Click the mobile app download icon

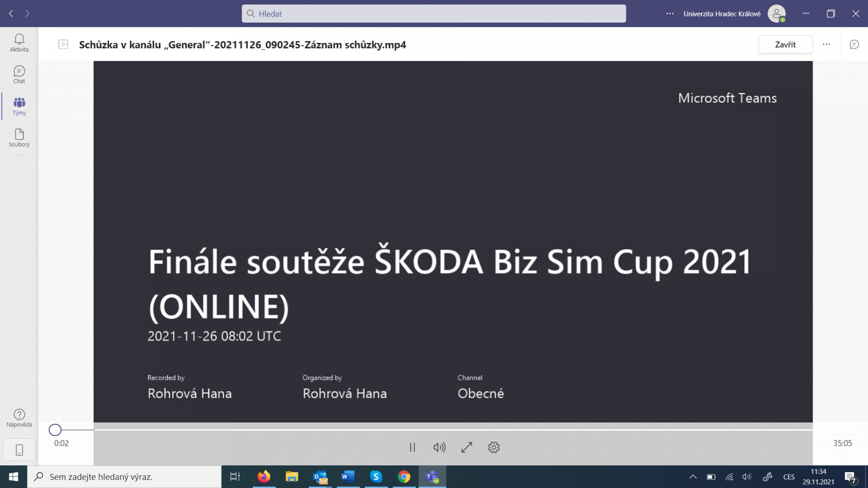(19, 450)
